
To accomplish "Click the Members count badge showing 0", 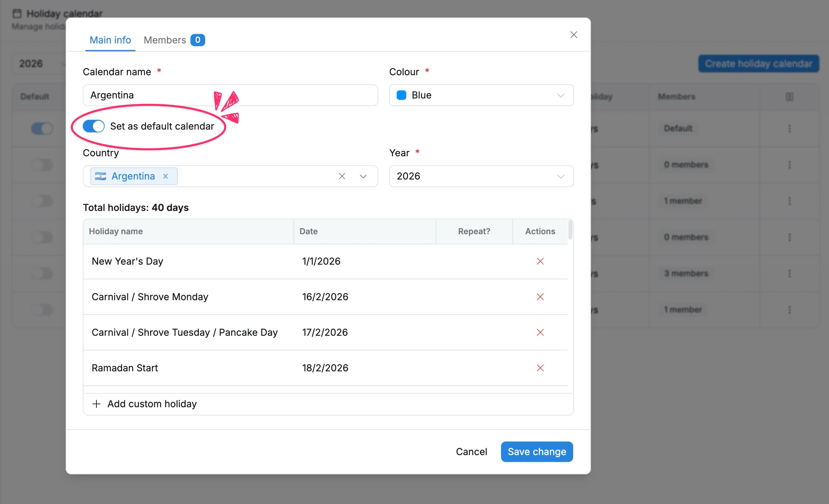I will coord(197,40).
